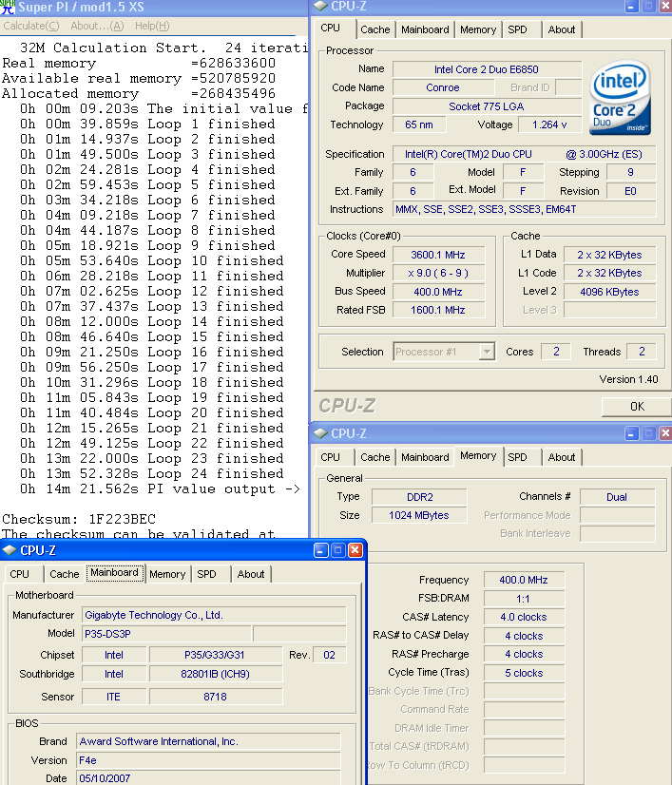Open Cache tab in bottom-left CPU-Z window

tap(64, 574)
